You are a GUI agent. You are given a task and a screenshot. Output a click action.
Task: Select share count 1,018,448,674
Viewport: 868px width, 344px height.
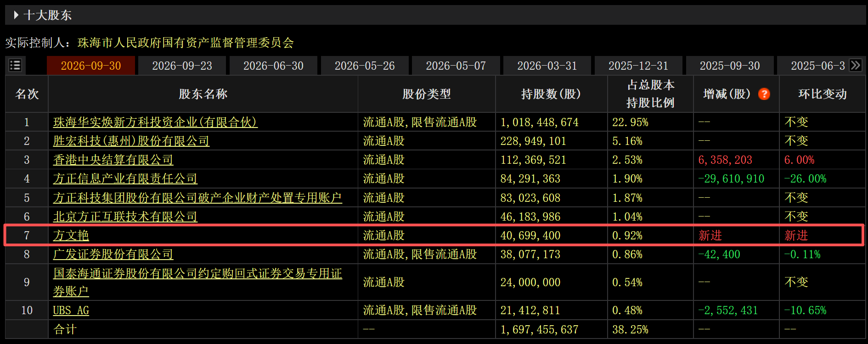click(x=540, y=122)
